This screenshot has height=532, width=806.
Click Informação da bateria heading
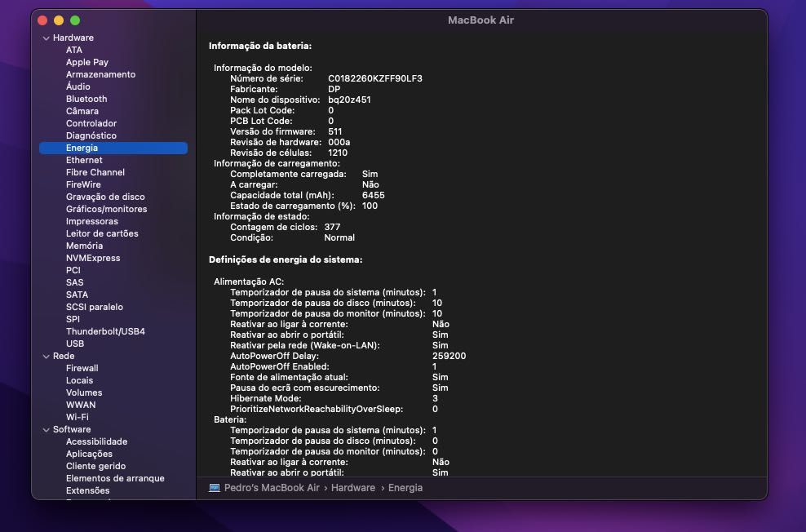pos(260,47)
